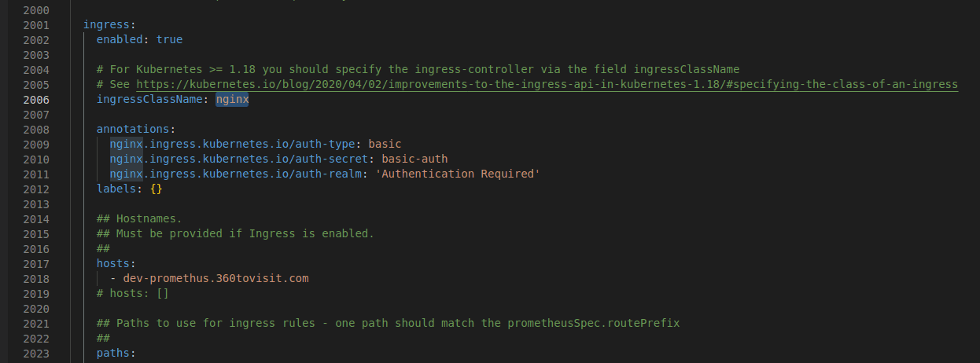Click the "ingress:" key on line 2001
Screen dimensions: 980x363
click(x=109, y=25)
